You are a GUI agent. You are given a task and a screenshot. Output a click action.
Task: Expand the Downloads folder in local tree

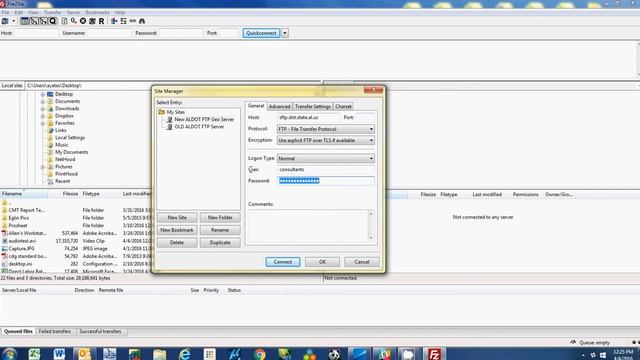42,109
